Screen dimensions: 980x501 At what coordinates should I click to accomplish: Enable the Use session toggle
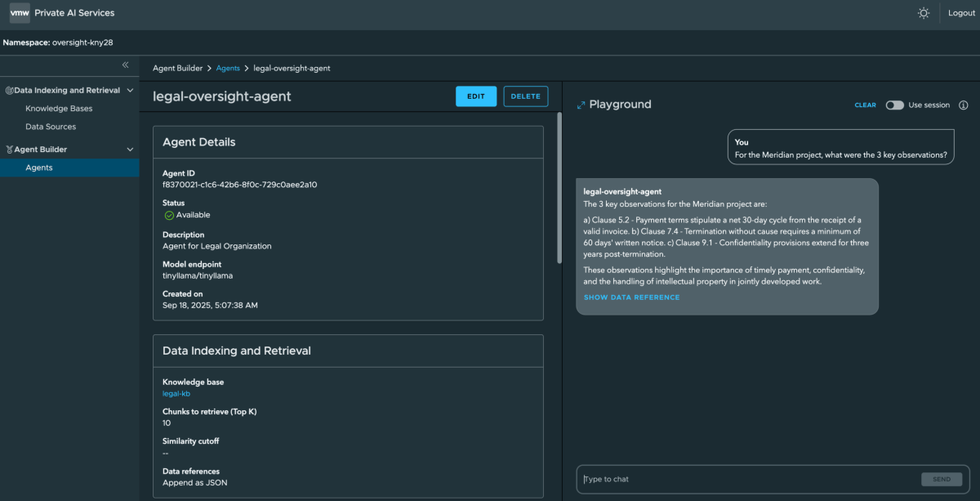[894, 105]
